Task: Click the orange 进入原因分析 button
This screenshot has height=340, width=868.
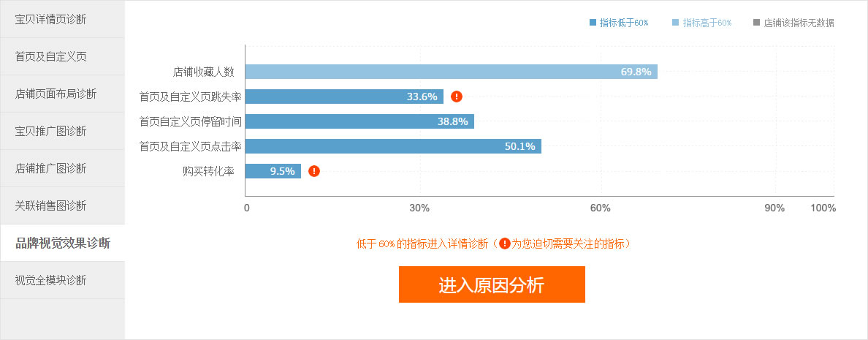Action: 492,284
